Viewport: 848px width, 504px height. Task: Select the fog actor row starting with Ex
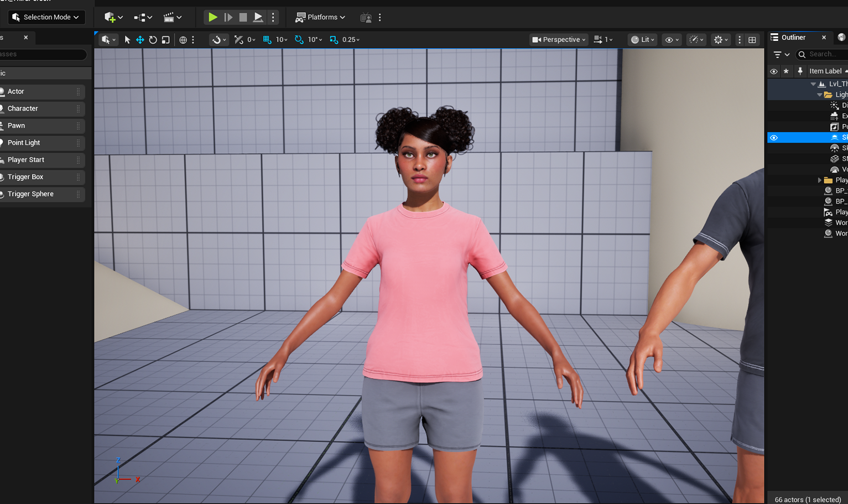[808, 116]
